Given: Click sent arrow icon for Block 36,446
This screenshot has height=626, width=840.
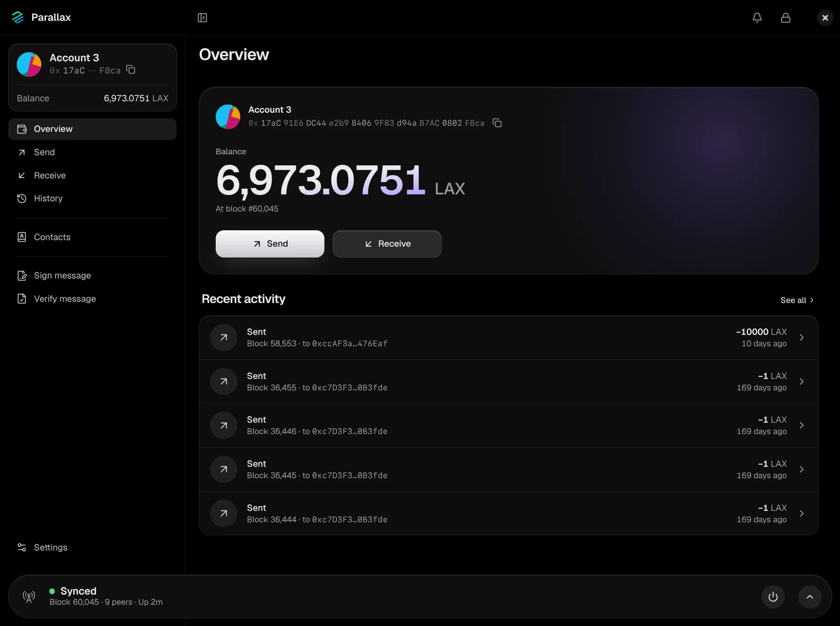Looking at the screenshot, I should [223, 426].
